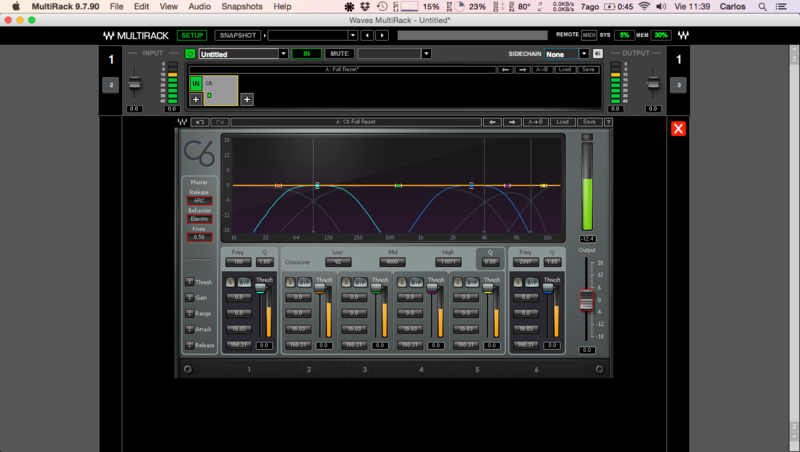Click the sidechain speaker listen icon
This screenshot has height=452, width=800.
[x=597, y=54]
